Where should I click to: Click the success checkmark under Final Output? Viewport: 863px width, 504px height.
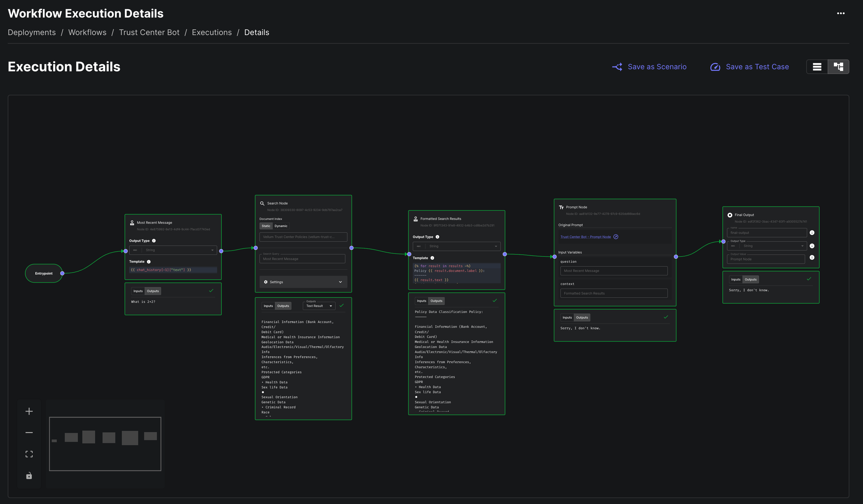(x=809, y=279)
